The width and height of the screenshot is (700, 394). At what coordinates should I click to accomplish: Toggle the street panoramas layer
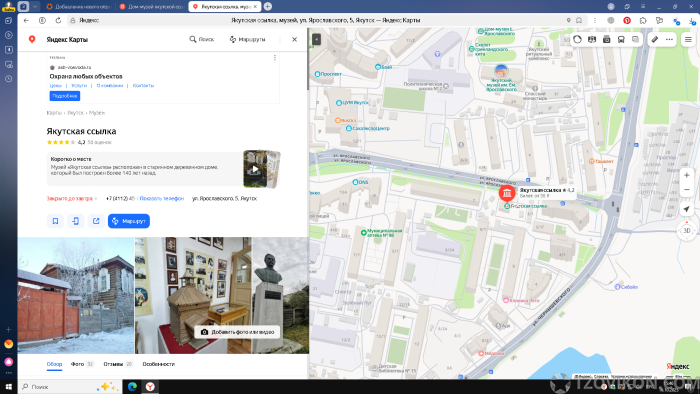click(x=592, y=39)
